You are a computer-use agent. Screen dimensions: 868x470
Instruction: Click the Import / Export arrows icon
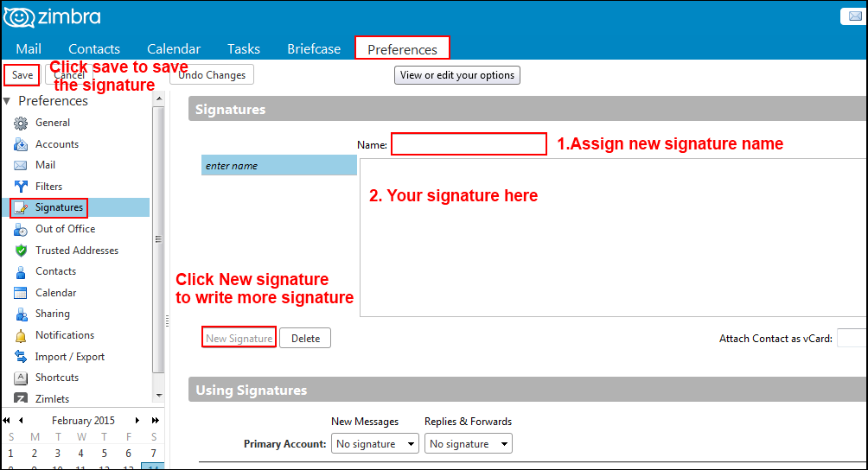click(21, 357)
